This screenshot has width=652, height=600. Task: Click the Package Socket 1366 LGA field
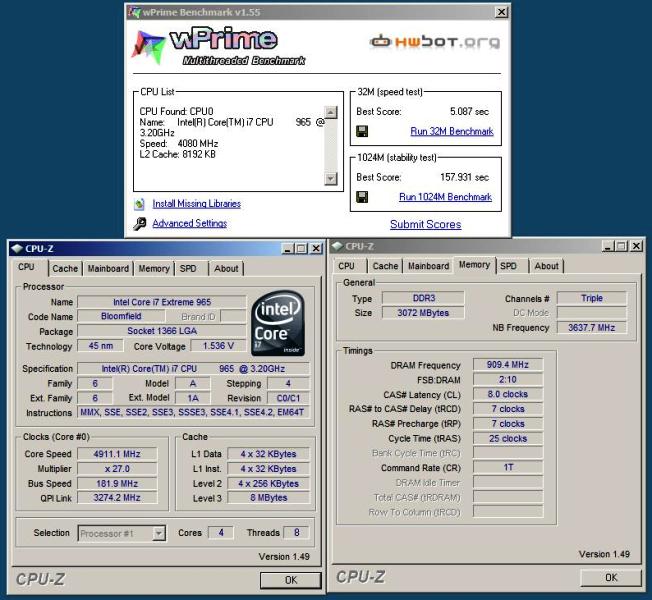coord(162,331)
